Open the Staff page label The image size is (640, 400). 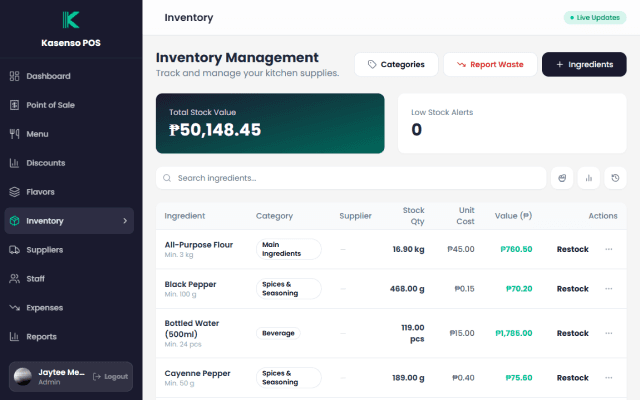(36, 279)
